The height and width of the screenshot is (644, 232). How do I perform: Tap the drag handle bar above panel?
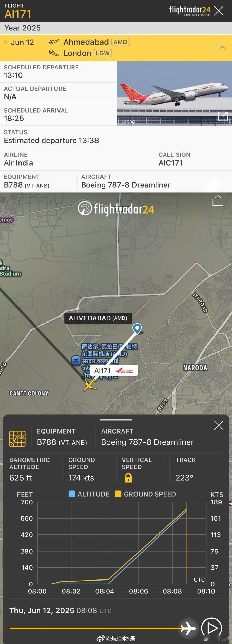tap(116, 420)
